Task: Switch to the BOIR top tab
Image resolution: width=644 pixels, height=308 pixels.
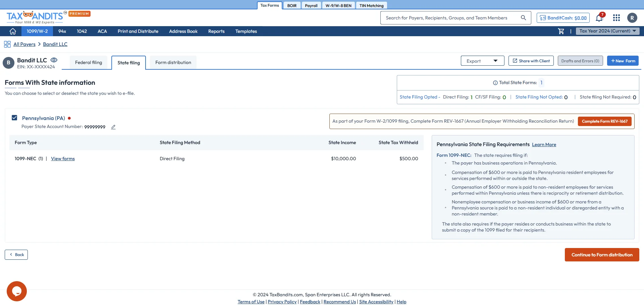Action: [x=292, y=6]
